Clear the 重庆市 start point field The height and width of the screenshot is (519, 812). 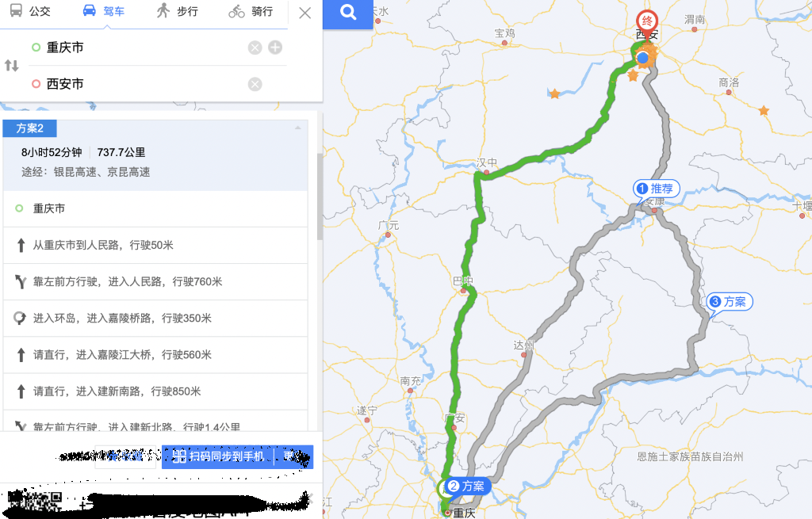coord(255,48)
